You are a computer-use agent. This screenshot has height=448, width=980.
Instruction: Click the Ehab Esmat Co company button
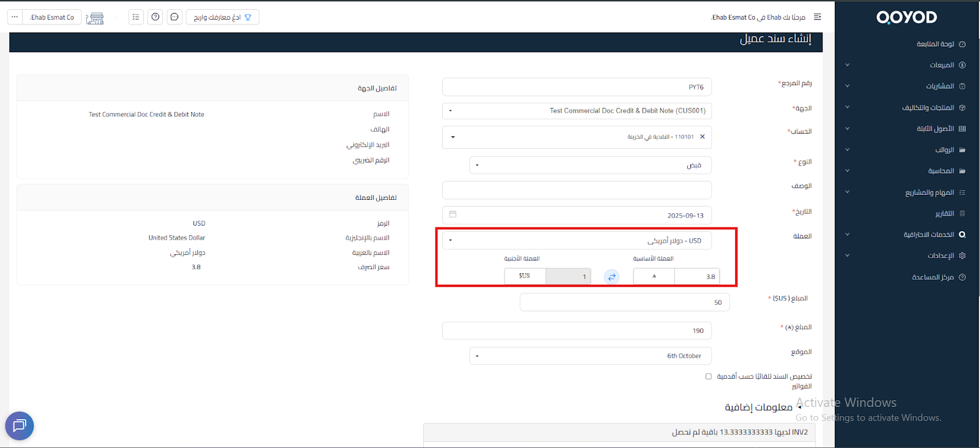pos(53,17)
